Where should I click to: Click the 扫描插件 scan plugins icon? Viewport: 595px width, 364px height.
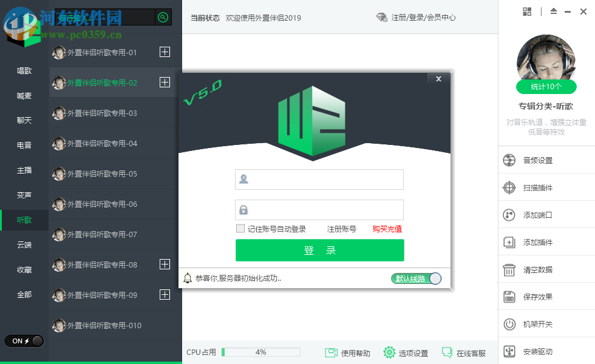(509, 187)
